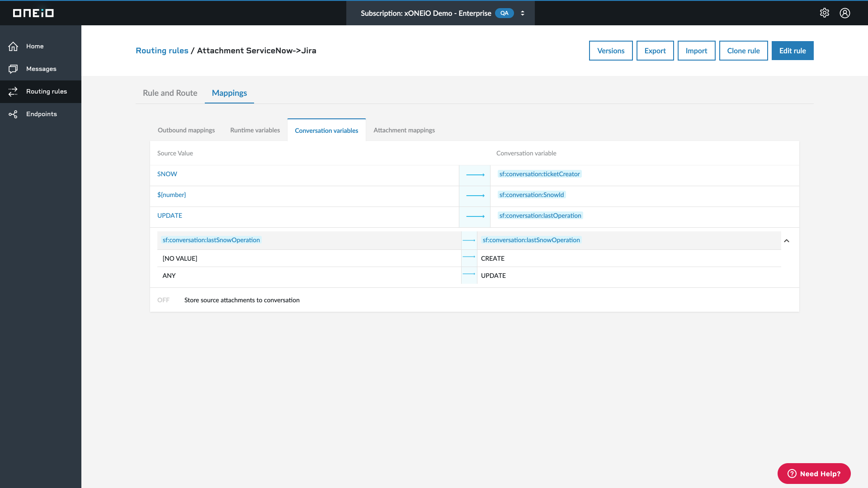Click UPDATE target value in ANY row
868x488 pixels.
pos(493,276)
